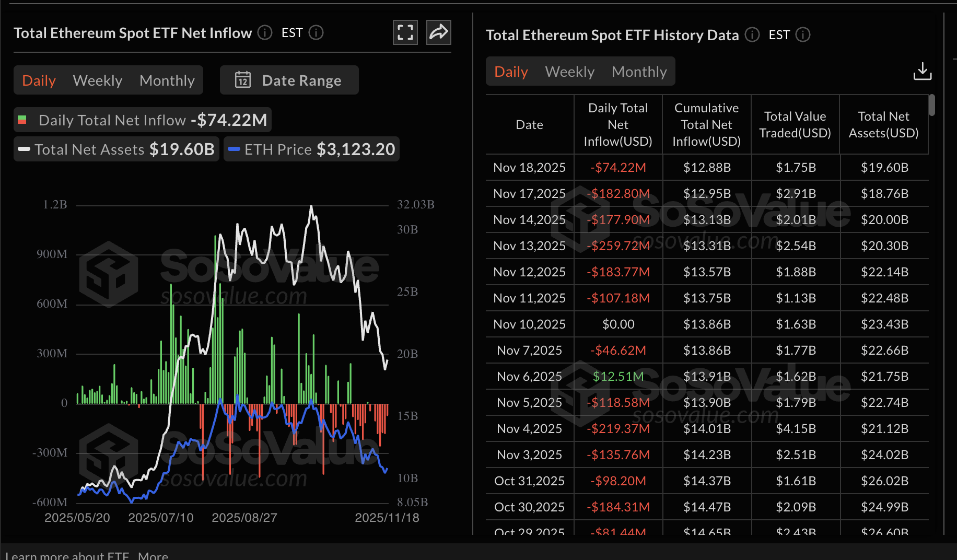This screenshot has height=560, width=957.
Task: Toggle the Total Net Assets legend visibility
Action: tap(116, 149)
